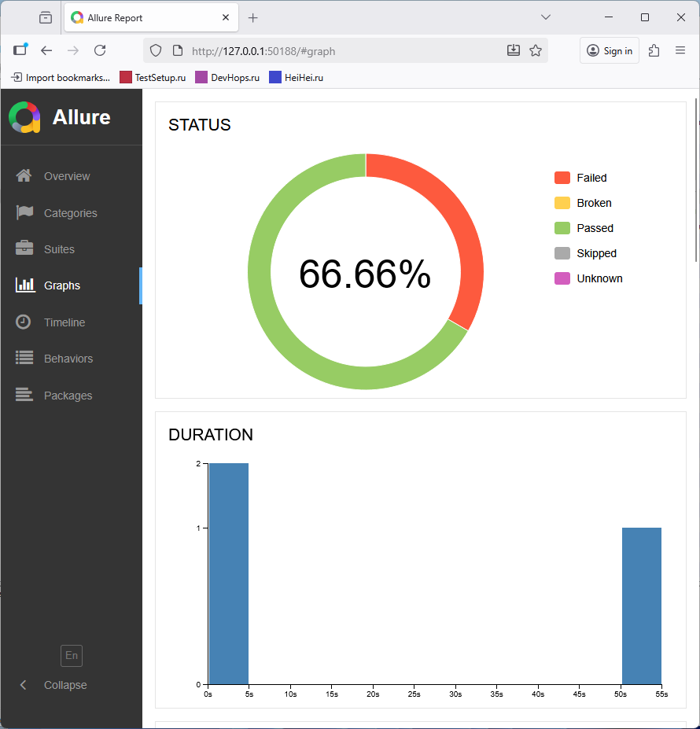Collapse the sidebar with the left chevron
The height and width of the screenshot is (729, 700).
click(x=24, y=684)
